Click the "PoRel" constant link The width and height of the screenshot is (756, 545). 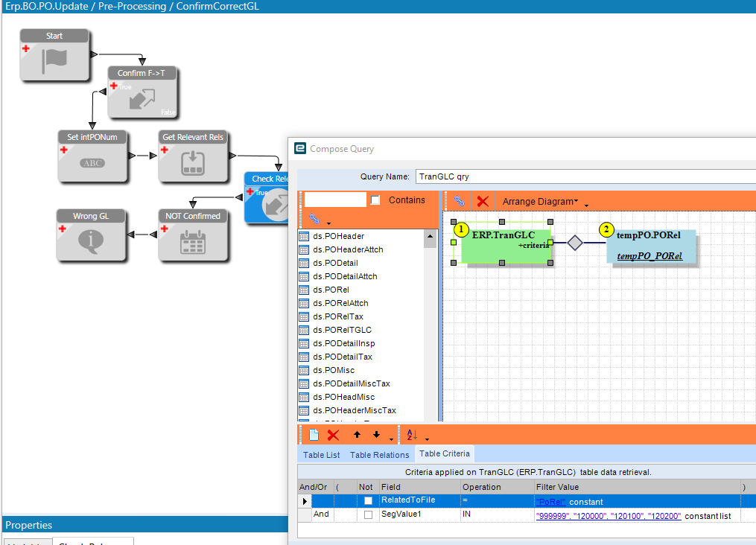click(551, 502)
